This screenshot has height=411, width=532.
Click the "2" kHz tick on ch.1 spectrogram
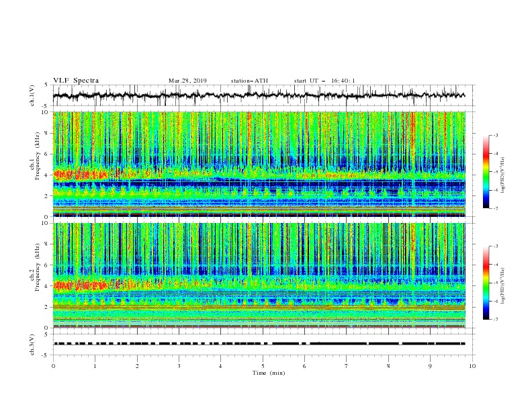pyautogui.click(x=47, y=196)
